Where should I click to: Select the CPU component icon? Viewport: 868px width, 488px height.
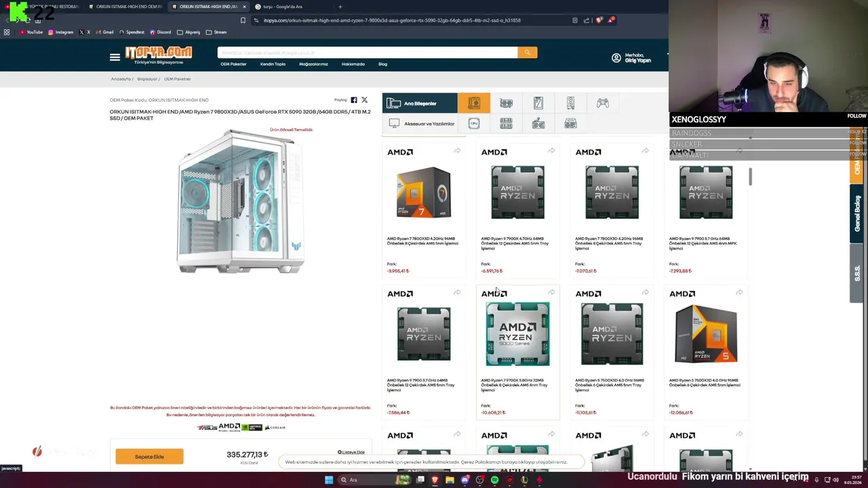tap(474, 123)
